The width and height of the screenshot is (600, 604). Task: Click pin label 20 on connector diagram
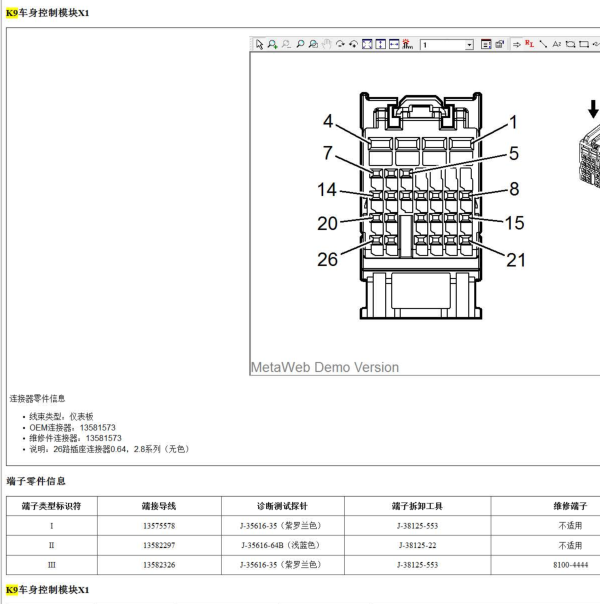pyautogui.click(x=327, y=223)
